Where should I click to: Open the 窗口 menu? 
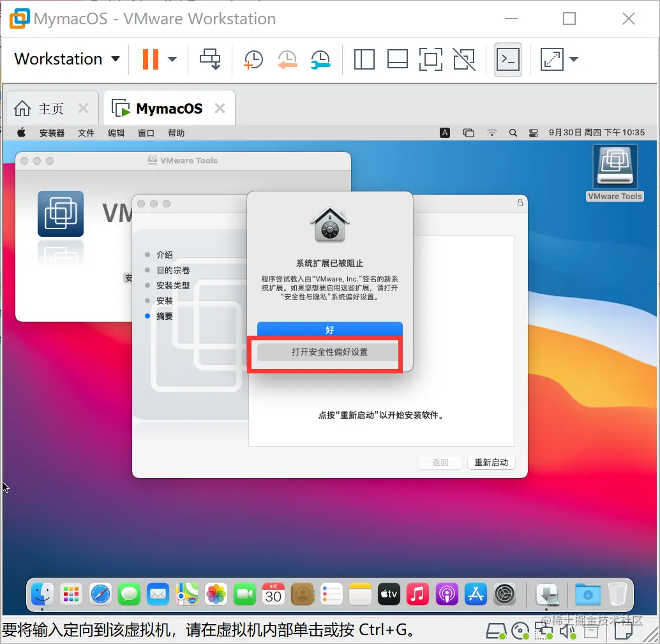coord(146,133)
